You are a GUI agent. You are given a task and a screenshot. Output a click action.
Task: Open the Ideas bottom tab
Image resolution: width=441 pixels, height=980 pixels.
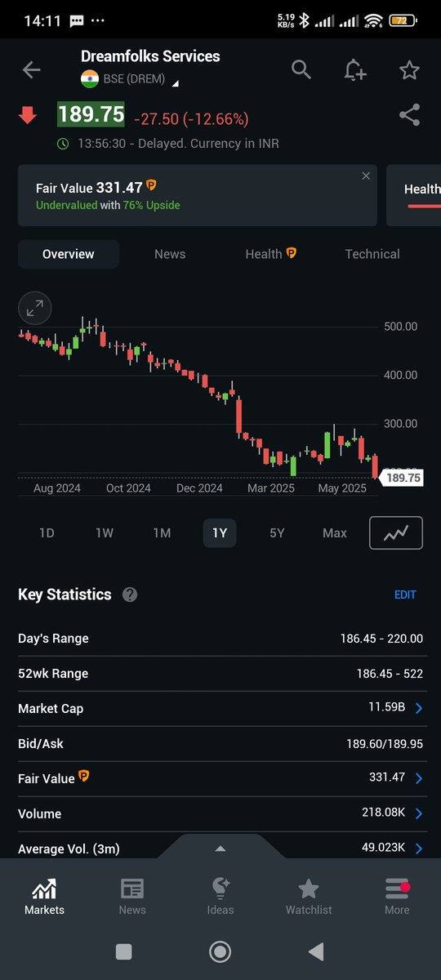pos(220,897)
